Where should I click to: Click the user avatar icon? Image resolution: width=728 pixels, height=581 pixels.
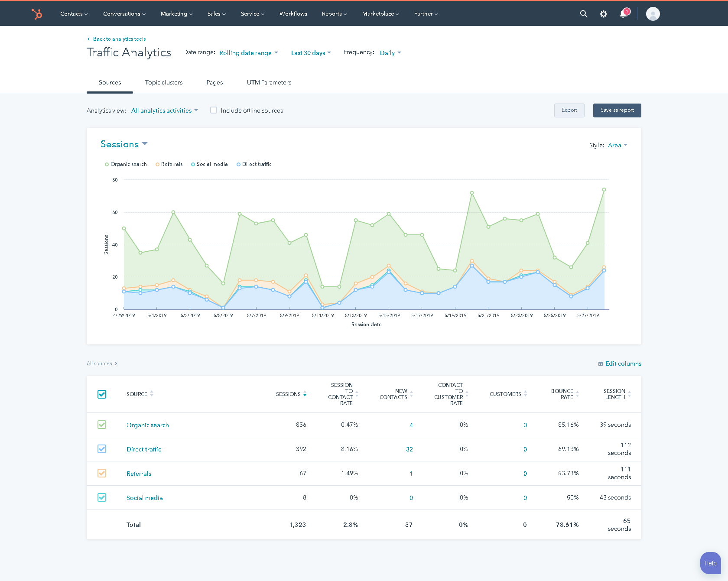pos(653,13)
